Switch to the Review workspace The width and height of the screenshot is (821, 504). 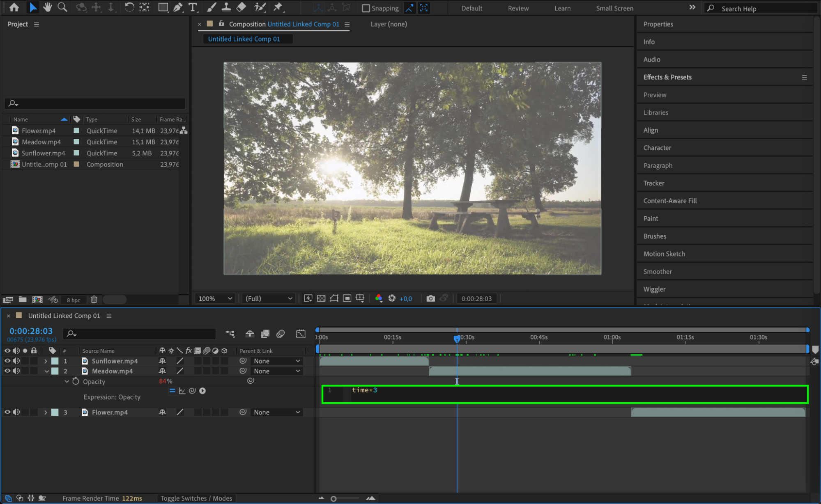(518, 8)
